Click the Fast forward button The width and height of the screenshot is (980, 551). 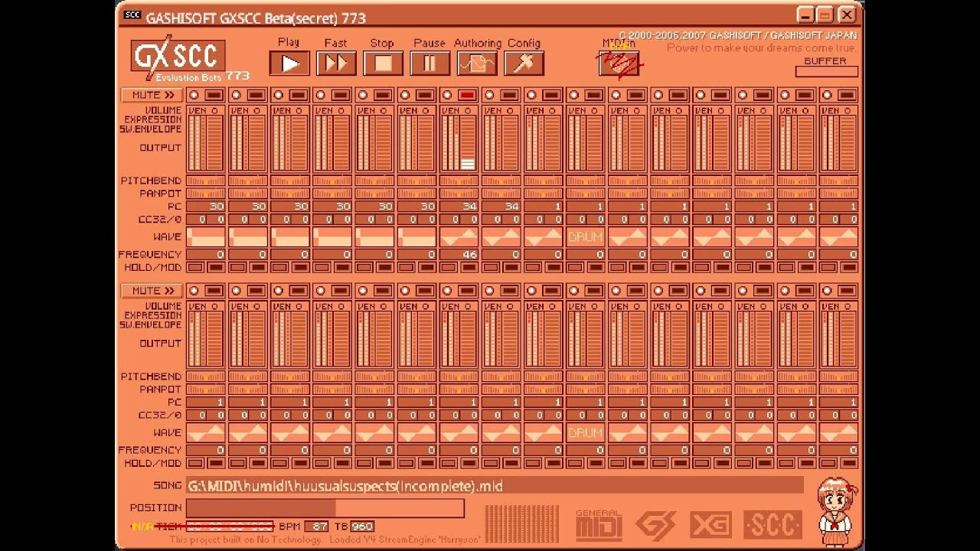coord(336,64)
